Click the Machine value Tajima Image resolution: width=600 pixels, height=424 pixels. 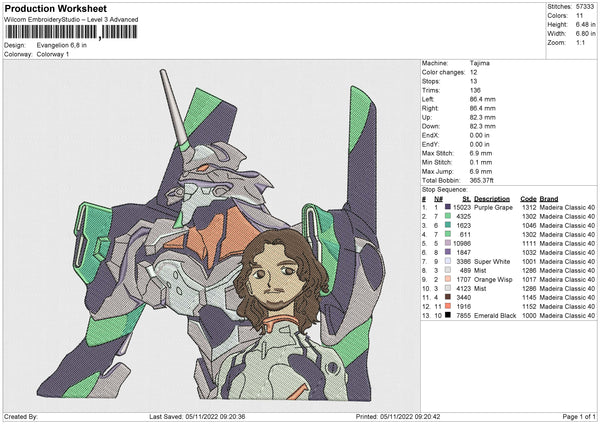pos(479,63)
